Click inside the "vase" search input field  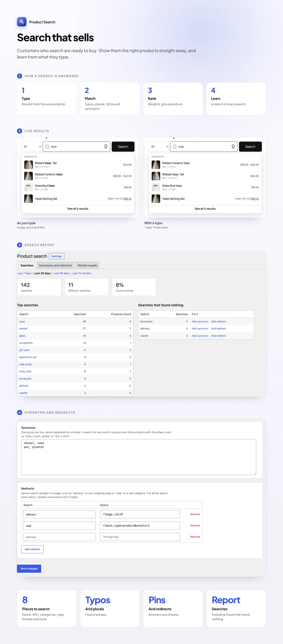(x=76, y=147)
